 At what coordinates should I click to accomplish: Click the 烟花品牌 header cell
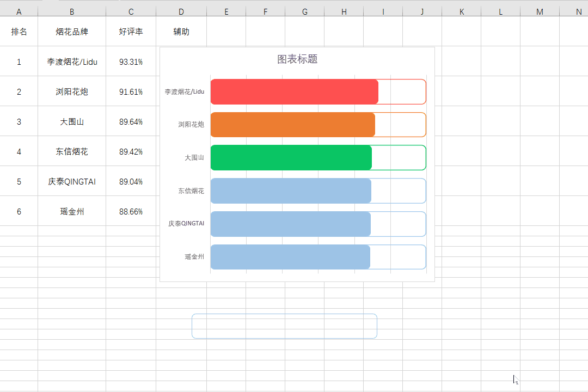[72, 32]
